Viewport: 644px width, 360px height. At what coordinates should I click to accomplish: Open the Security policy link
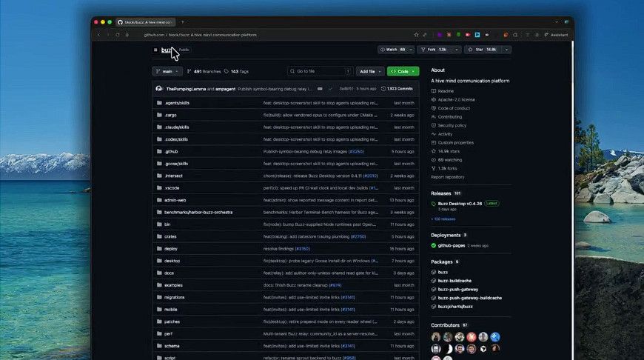pyautogui.click(x=452, y=125)
